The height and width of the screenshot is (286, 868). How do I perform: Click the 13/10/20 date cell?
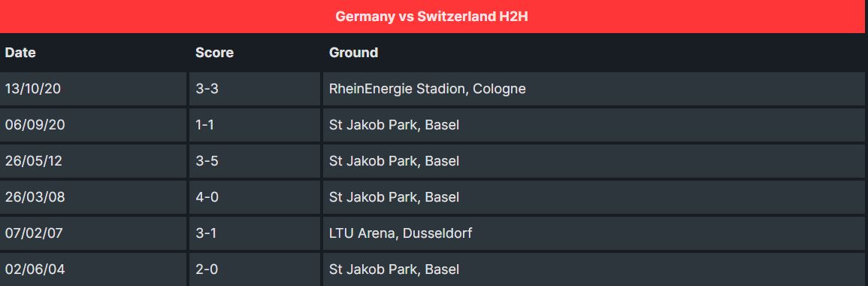(93, 89)
